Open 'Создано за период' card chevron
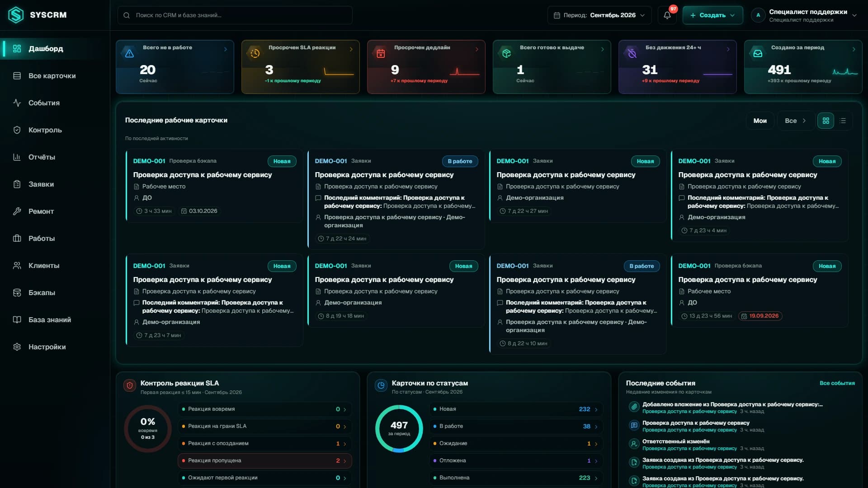This screenshot has height=488, width=868. point(854,49)
